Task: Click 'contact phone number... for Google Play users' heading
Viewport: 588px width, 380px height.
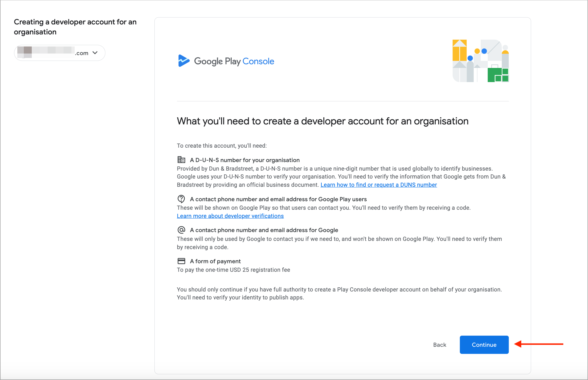Action: pos(278,199)
